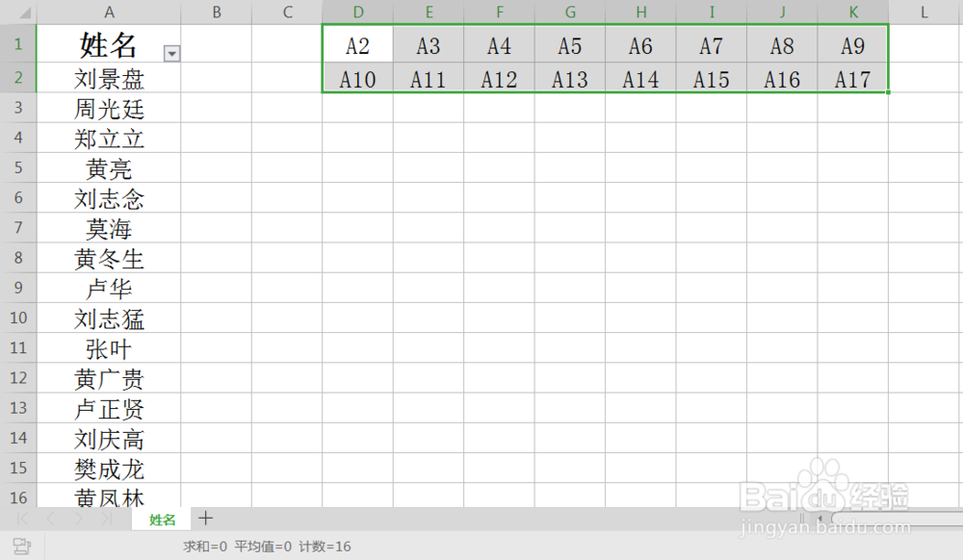Select row 12 header
This screenshot has height=560, width=963.
coord(18,378)
